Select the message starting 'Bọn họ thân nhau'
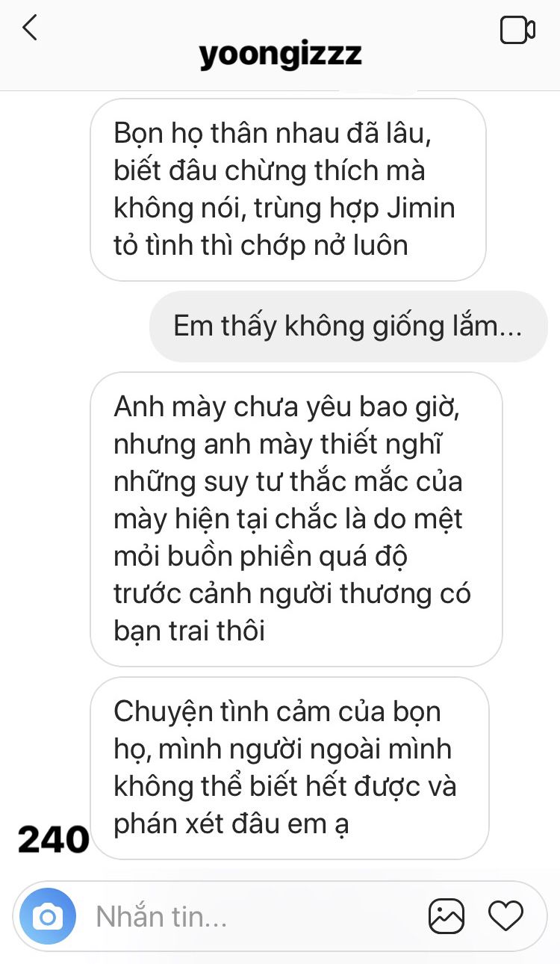This screenshot has height=964, width=560. 288,190
